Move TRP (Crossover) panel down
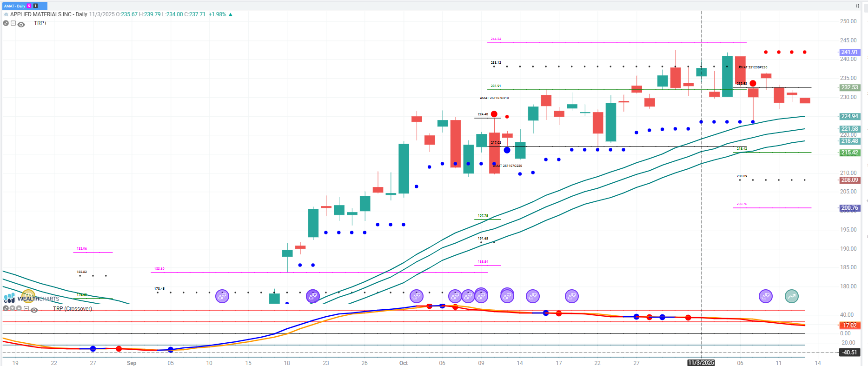Screen dimensions: 868x366 pyautogui.click(x=13, y=308)
